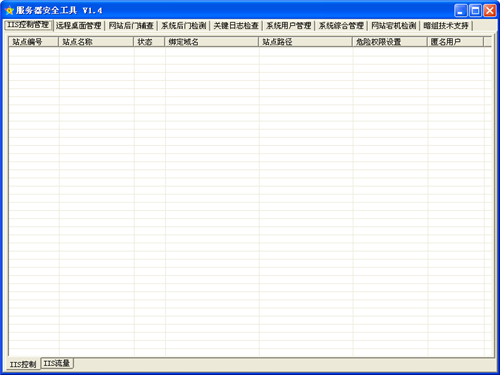The height and width of the screenshot is (375, 500).
Task: Open the IIS控制管理 tab
Action: [x=28, y=25]
